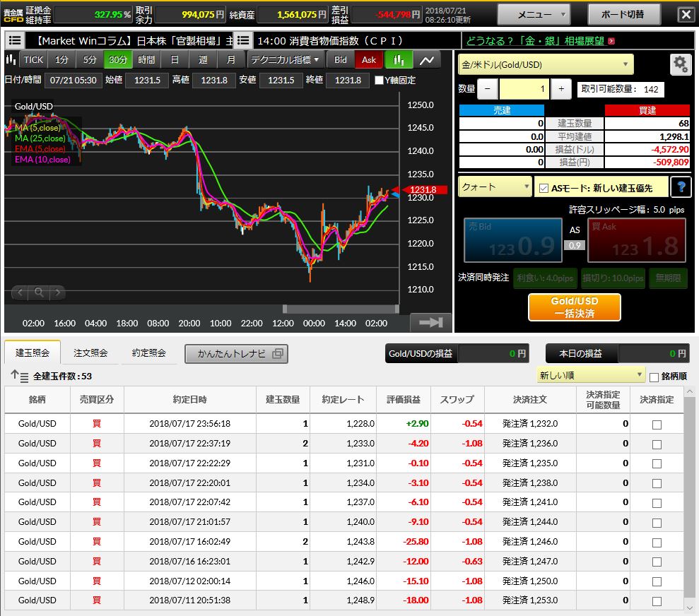The height and width of the screenshot is (616, 699).
Task: Open the 金/米ドル(Gold/USD) instrument dropdown
Action: click(x=546, y=64)
